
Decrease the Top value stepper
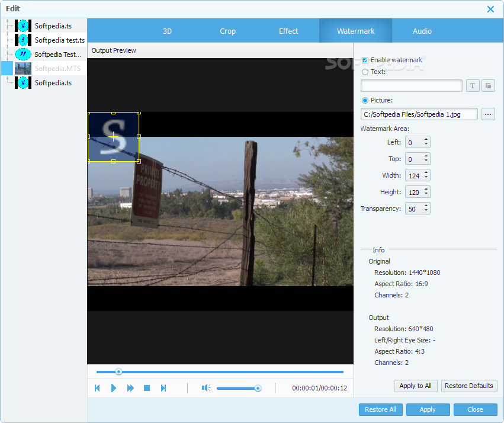[x=426, y=161]
